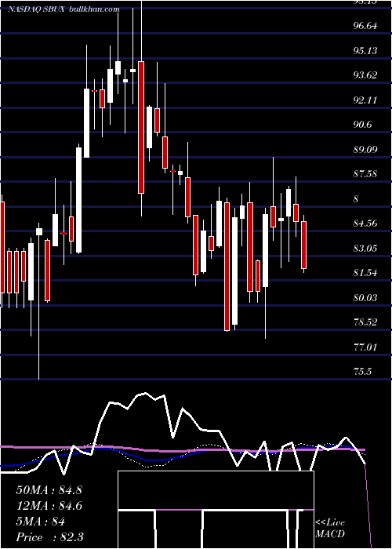Click the Price : 82.3 readout

(x=49, y=537)
